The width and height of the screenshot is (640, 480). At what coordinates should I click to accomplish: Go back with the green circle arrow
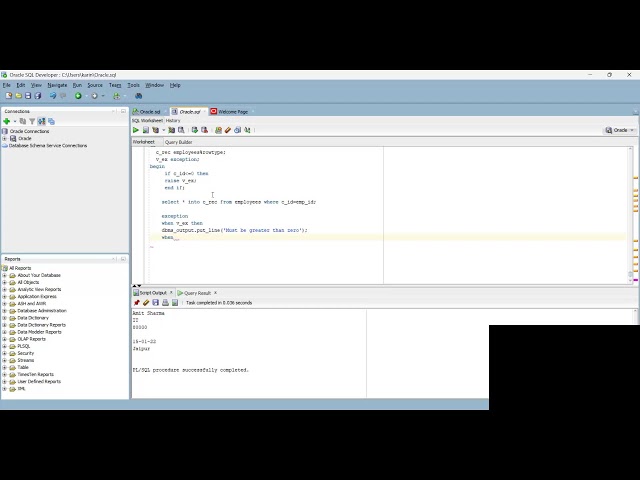[78, 96]
